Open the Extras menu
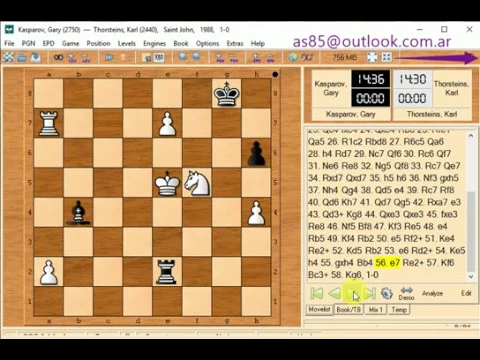 pyautogui.click(x=235, y=43)
